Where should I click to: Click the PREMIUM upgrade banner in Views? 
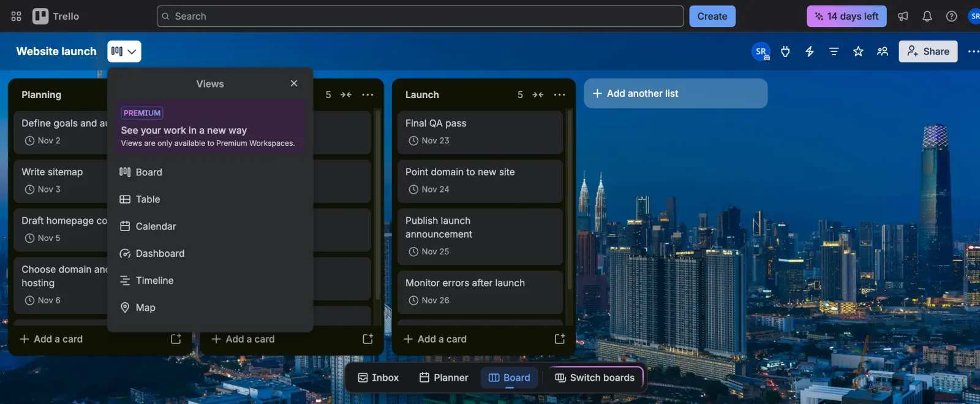tap(210, 128)
